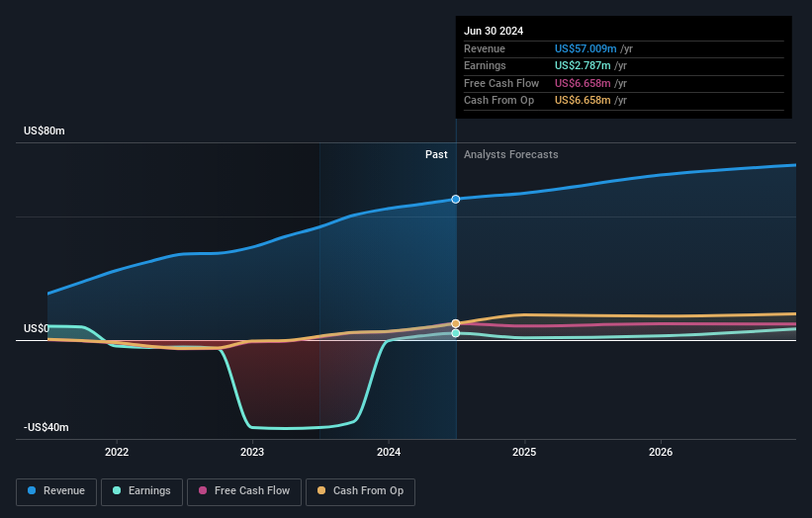Click the Revenue row label in tooltip
Screen dimensions: 812x518
485,48
